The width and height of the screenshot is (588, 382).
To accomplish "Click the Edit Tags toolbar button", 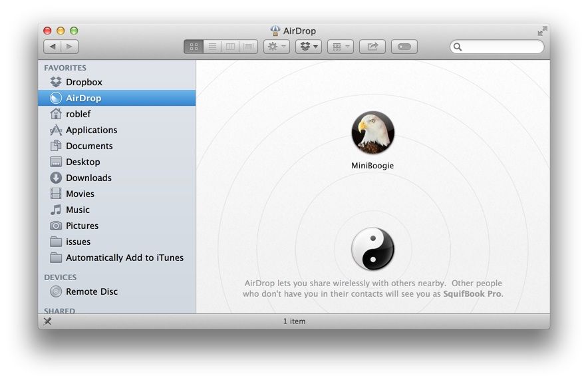I will [x=404, y=47].
